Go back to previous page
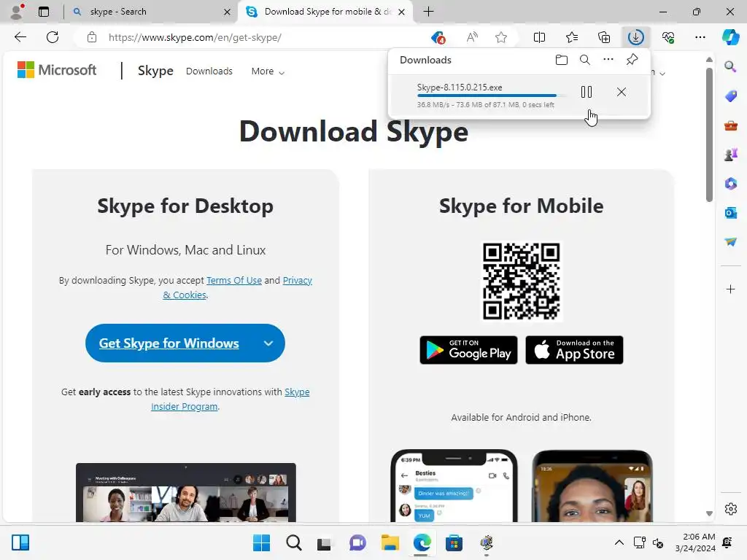 [20, 37]
